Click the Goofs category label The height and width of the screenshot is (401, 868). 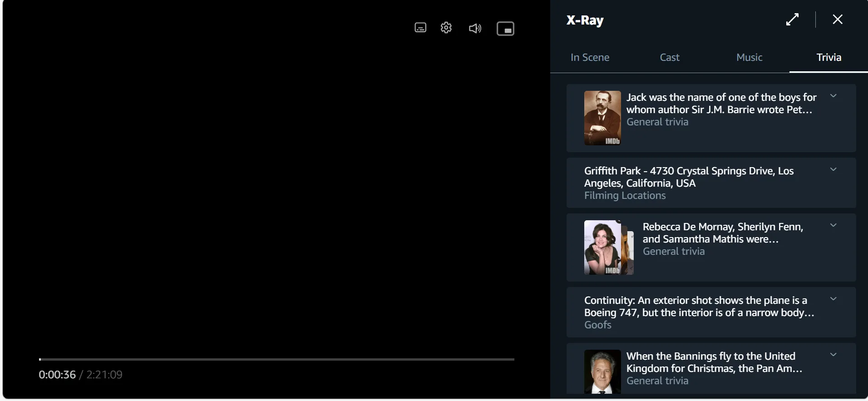(x=597, y=325)
